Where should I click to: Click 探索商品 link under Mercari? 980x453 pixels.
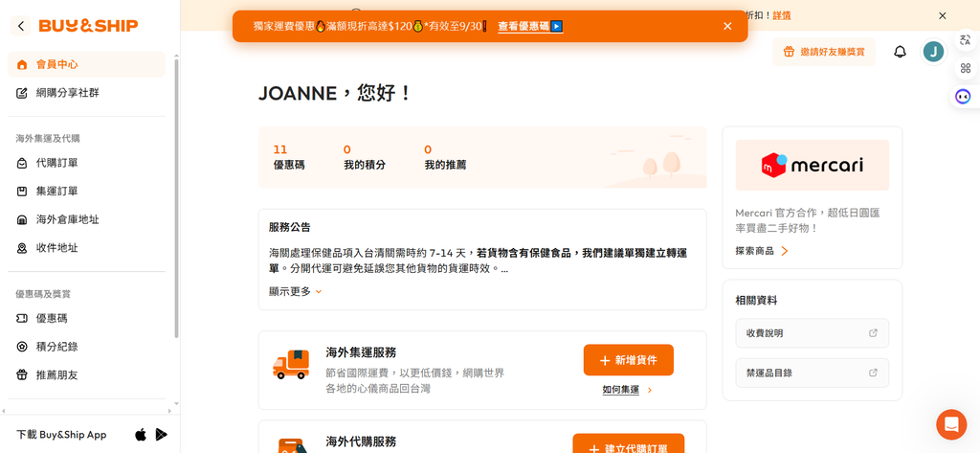(x=762, y=251)
